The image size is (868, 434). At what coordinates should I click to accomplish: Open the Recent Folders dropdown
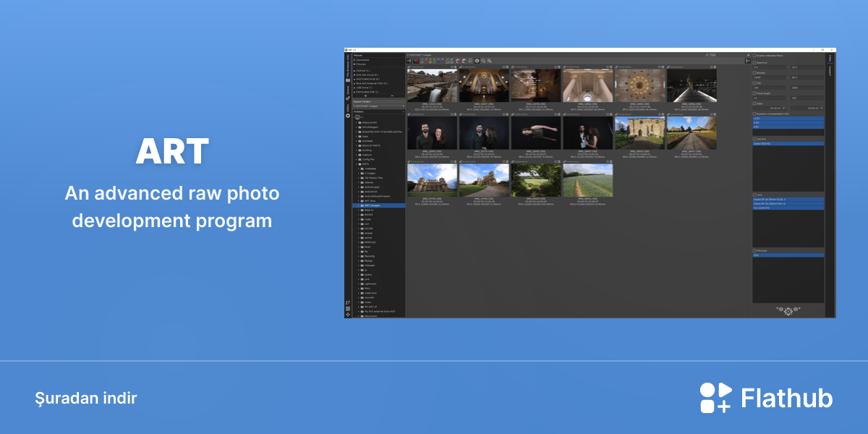379,106
